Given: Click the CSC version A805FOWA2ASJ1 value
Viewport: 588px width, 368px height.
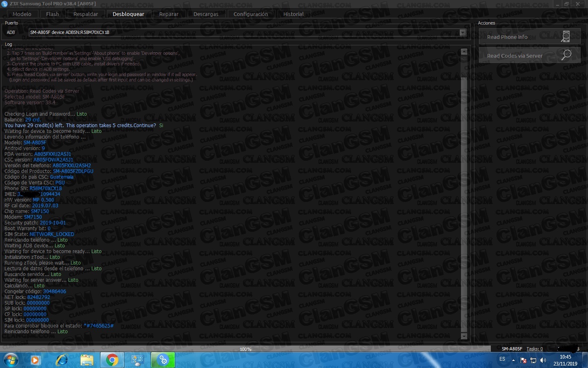Looking at the screenshot, I should (x=53, y=160).
